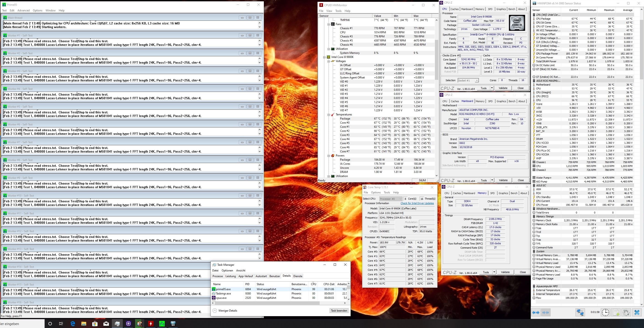
Task: Click Task beenden button in Task Manager
Action: [339, 310]
